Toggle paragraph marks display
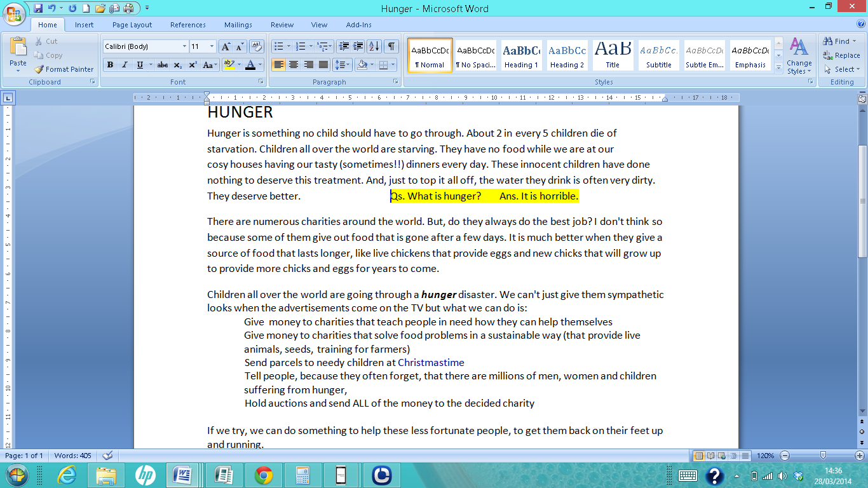Image resolution: width=868 pixels, height=488 pixels. (391, 46)
